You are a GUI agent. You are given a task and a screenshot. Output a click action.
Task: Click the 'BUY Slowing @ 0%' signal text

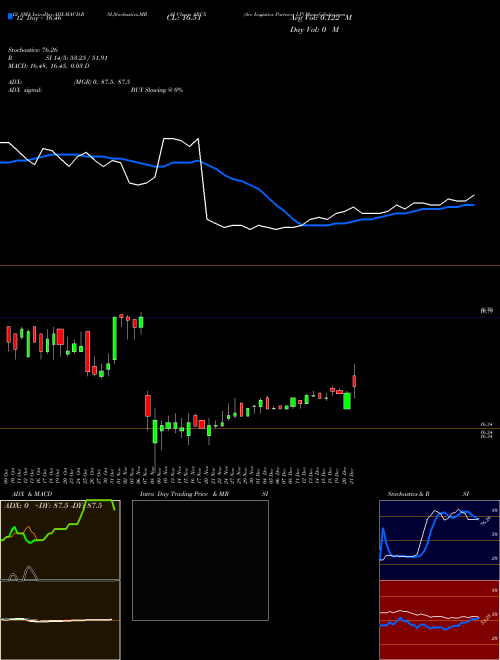157,90
